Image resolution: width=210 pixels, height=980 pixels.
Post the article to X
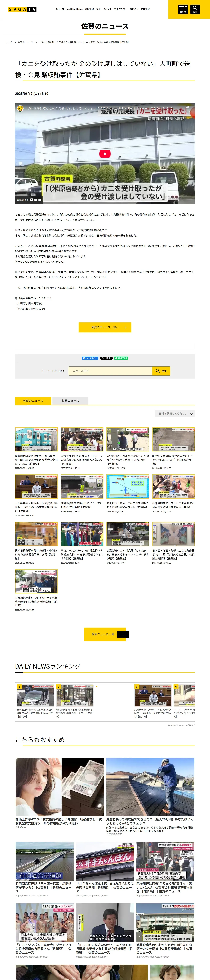click(106, 358)
